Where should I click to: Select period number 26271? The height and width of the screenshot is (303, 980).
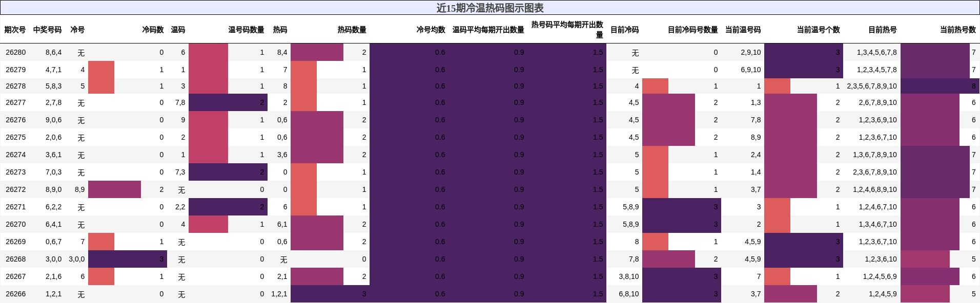click(16, 207)
